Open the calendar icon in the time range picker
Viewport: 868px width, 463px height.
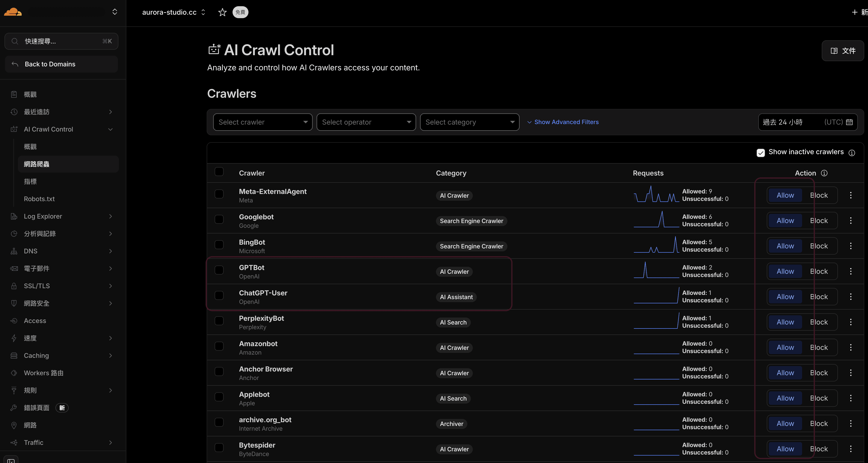[850, 122]
